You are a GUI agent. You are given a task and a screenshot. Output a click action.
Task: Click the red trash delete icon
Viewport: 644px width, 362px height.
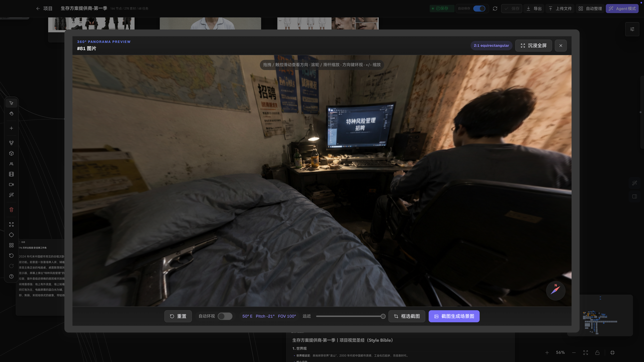click(x=11, y=210)
